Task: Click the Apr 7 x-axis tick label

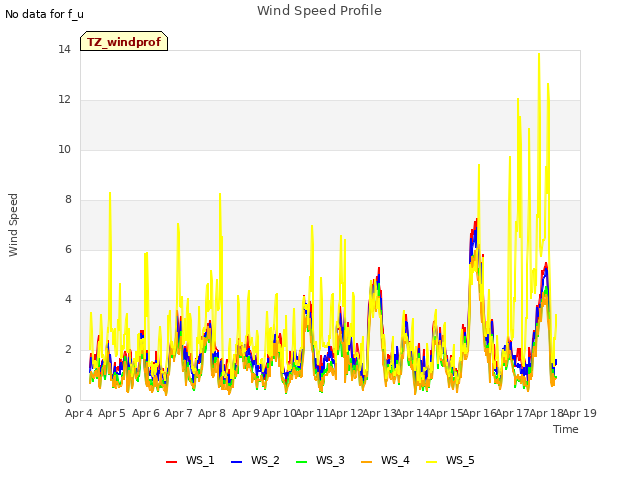Action: (179, 413)
